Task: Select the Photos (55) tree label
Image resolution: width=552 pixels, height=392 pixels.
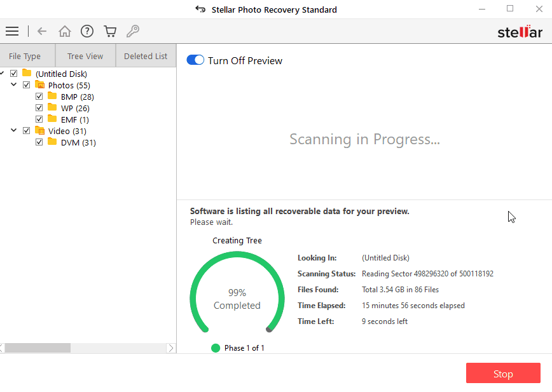Action: point(69,85)
